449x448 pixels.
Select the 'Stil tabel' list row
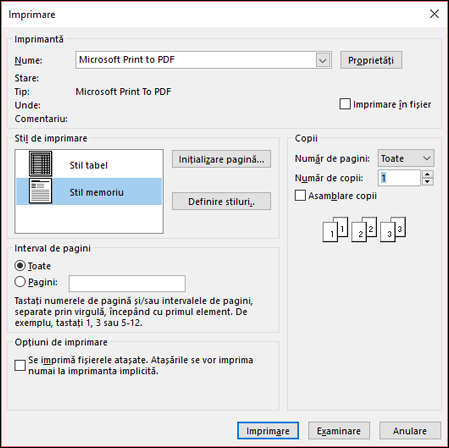point(89,164)
